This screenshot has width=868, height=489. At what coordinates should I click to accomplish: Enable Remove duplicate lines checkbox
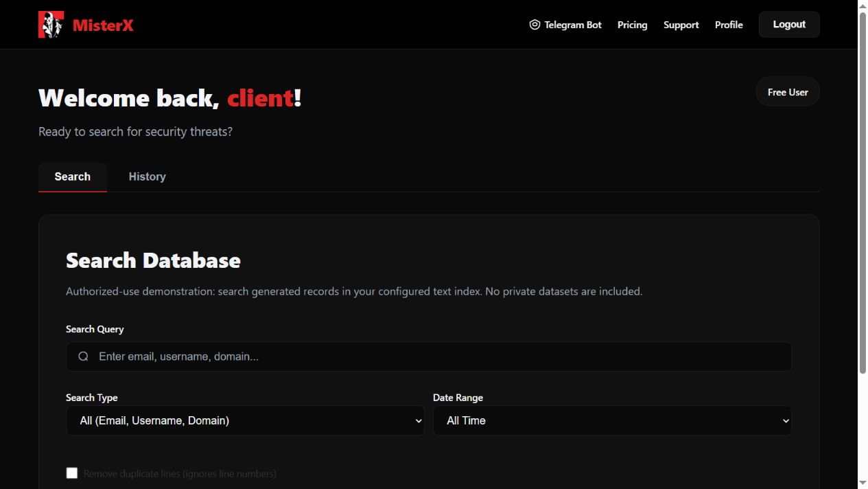coord(72,473)
